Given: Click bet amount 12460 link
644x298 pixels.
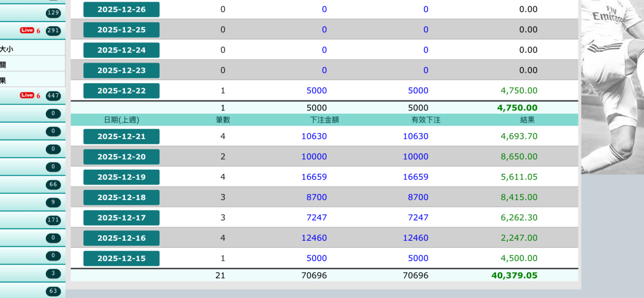Looking at the screenshot, I should (x=314, y=238).
